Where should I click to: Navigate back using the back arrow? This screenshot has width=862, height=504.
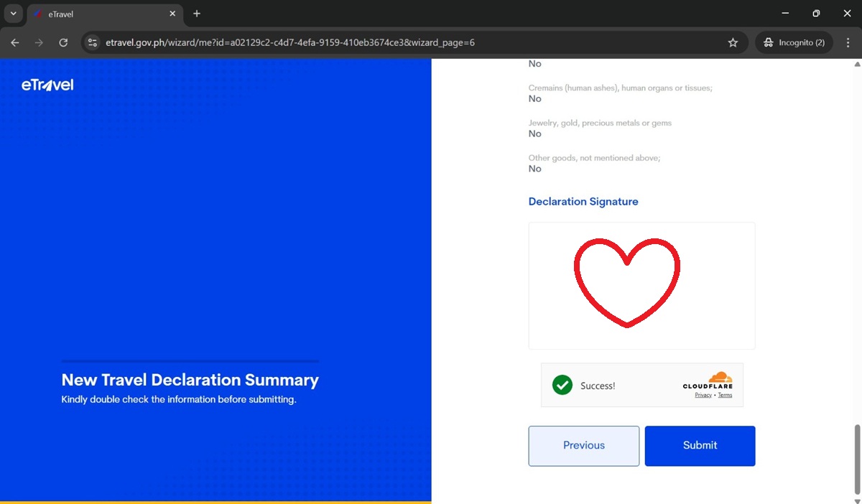[14, 42]
